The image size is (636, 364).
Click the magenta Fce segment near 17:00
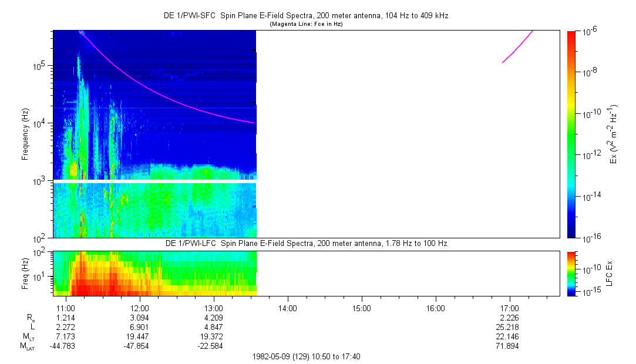coord(517,48)
